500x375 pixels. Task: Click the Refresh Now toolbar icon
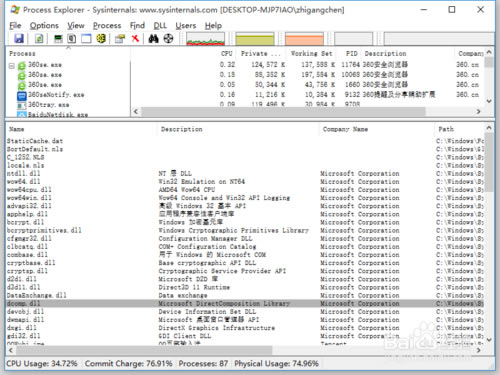click(x=39, y=39)
